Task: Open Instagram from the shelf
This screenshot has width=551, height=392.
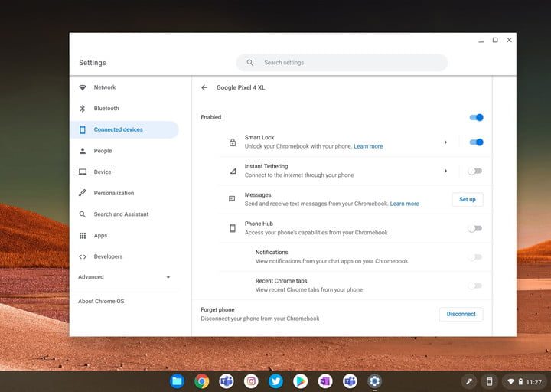Action: [251, 381]
